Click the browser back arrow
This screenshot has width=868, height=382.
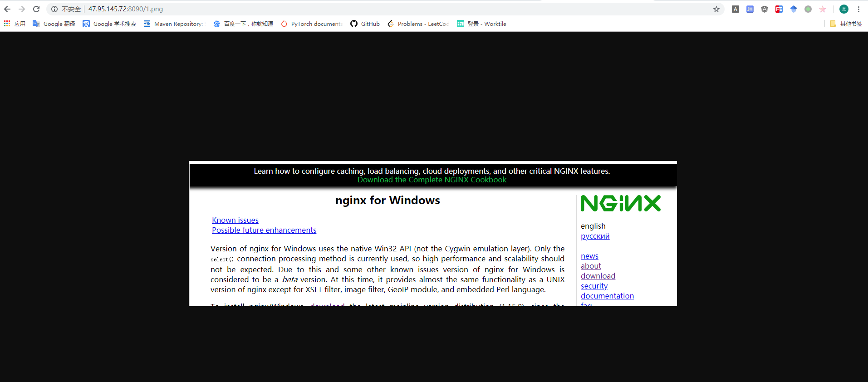tap(7, 9)
